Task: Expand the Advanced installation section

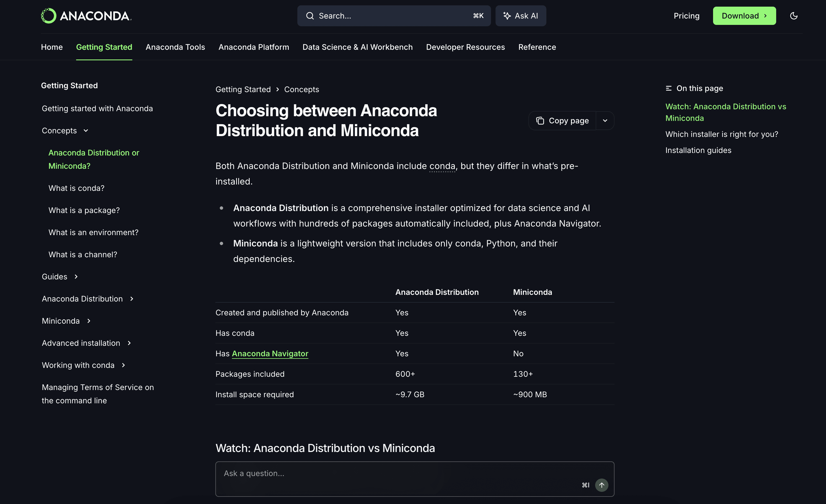Action: point(129,343)
